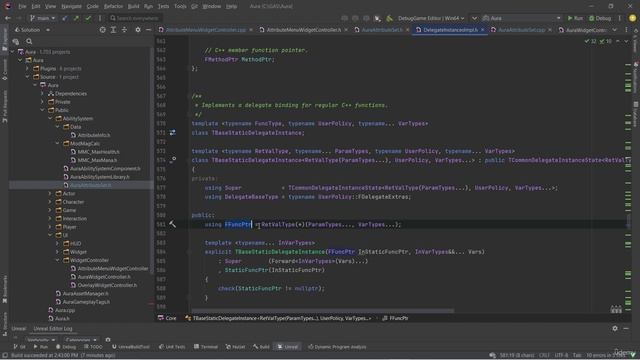Open the Tools menu

click(x=180, y=6)
